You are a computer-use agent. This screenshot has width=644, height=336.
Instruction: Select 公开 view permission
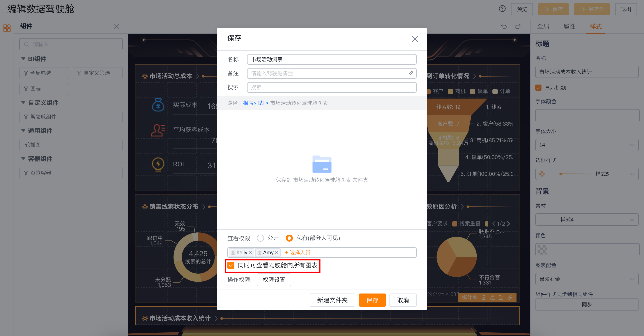point(260,238)
